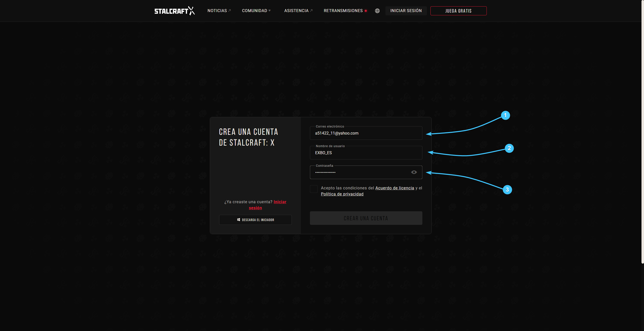Image resolution: width=644 pixels, height=331 pixels.
Task: Click the page vertical scrollbar
Action: [642, 132]
